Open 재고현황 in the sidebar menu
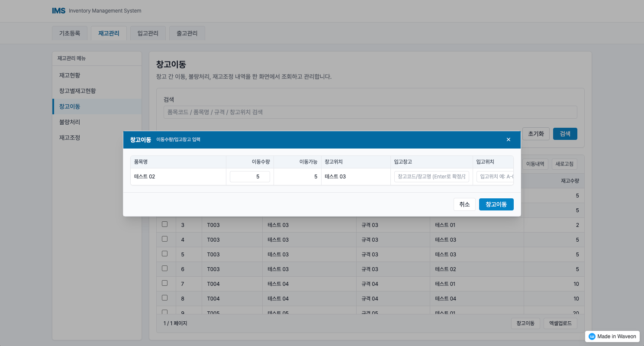Image resolution: width=644 pixels, height=346 pixels. click(70, 75)
